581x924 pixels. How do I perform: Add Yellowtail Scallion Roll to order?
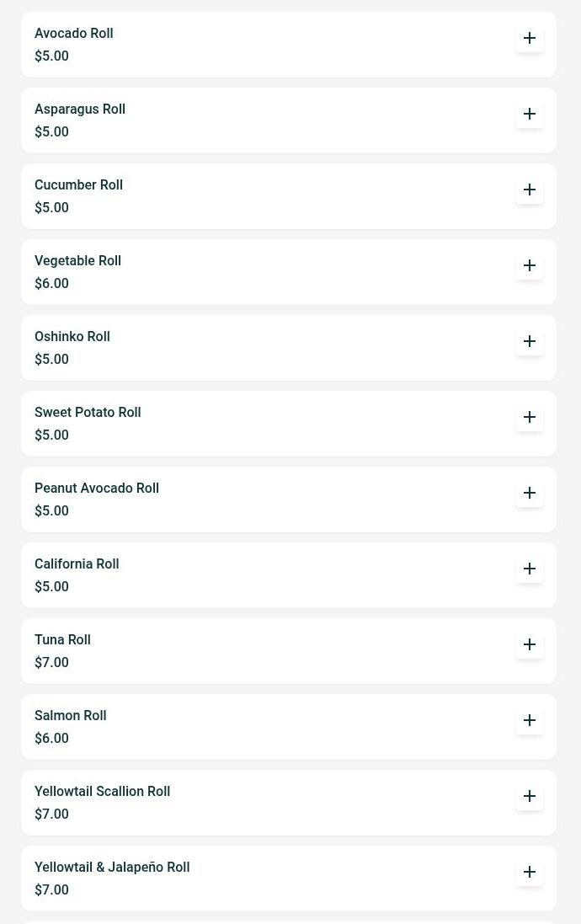[530, 796]
